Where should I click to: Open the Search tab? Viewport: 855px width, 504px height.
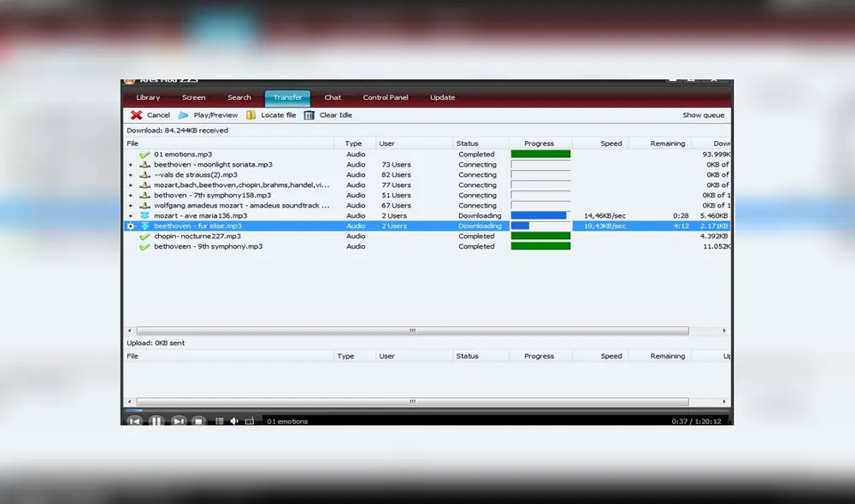click(x=239, y=97)
